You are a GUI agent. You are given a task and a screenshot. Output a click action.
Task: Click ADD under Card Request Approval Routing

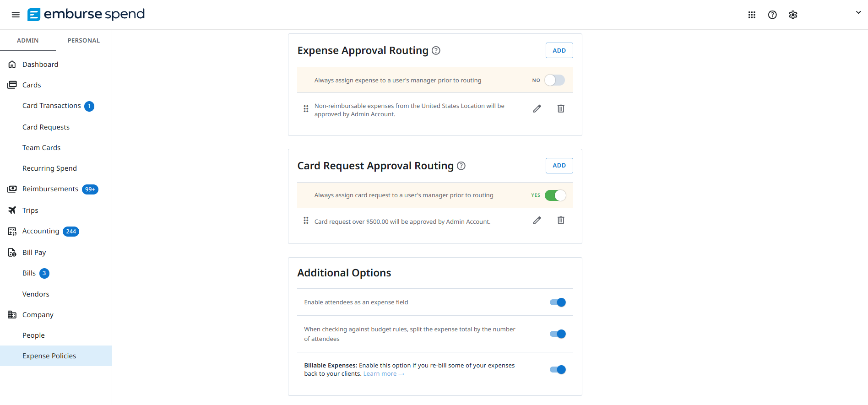pos(559,165)
